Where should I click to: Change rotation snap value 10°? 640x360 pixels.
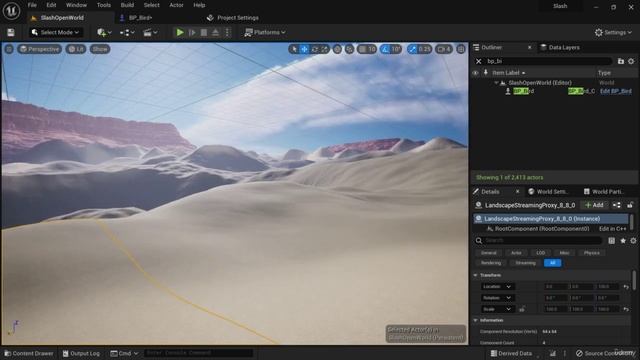(396, 49)
